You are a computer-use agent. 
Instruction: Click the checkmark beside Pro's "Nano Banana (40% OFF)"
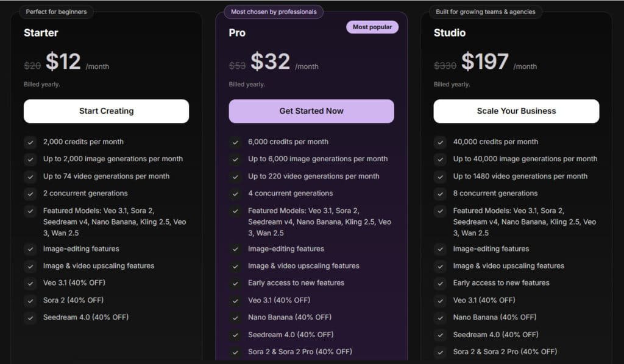tap(236, 317)
